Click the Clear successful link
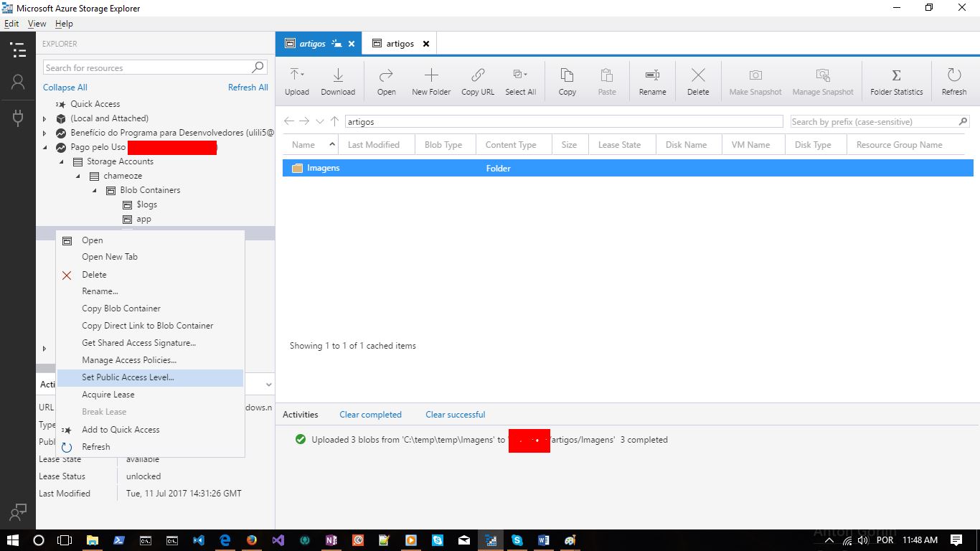This screenshot has height=551, width=980. 456,415
